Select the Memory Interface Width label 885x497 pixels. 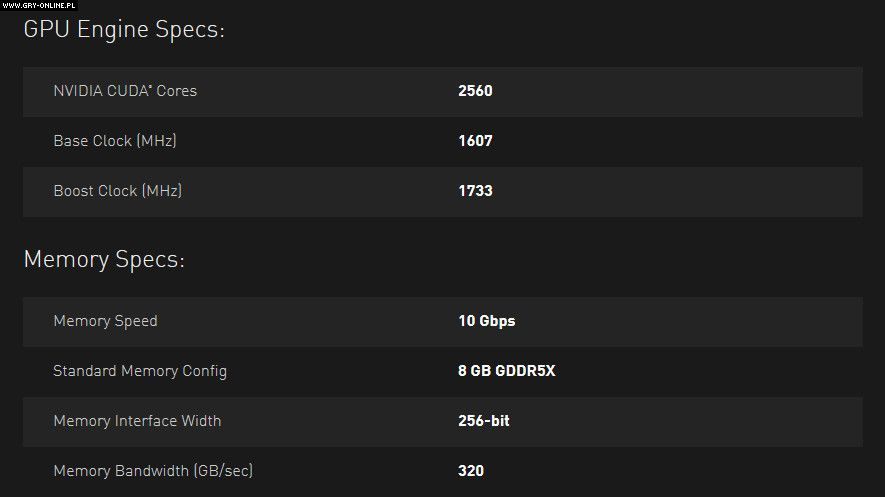[137, 421]
